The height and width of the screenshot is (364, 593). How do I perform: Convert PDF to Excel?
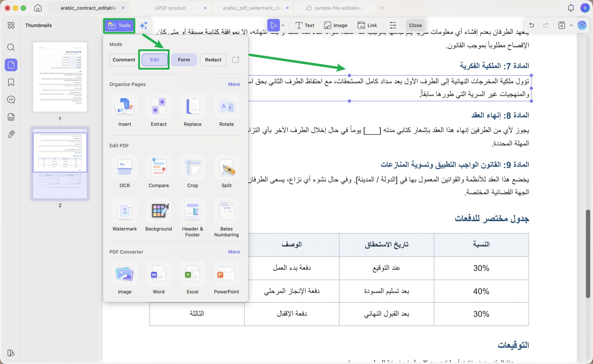192,278
